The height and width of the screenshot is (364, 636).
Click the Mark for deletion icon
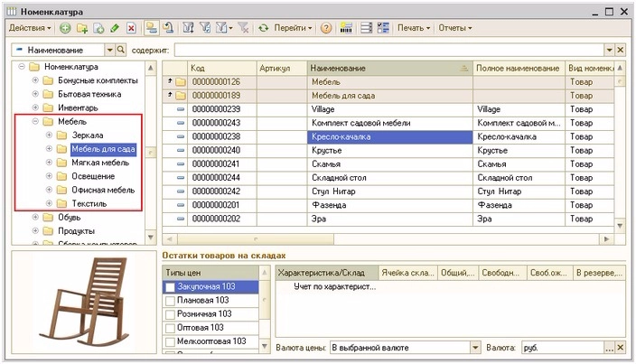click(132, 28)
